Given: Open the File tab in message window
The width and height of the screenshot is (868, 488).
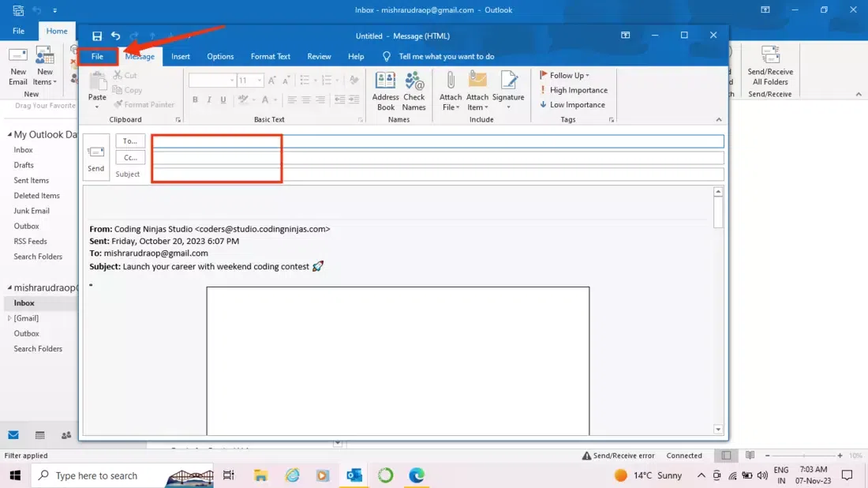Looking at the screenshot, I should click(x=97, y=57).
